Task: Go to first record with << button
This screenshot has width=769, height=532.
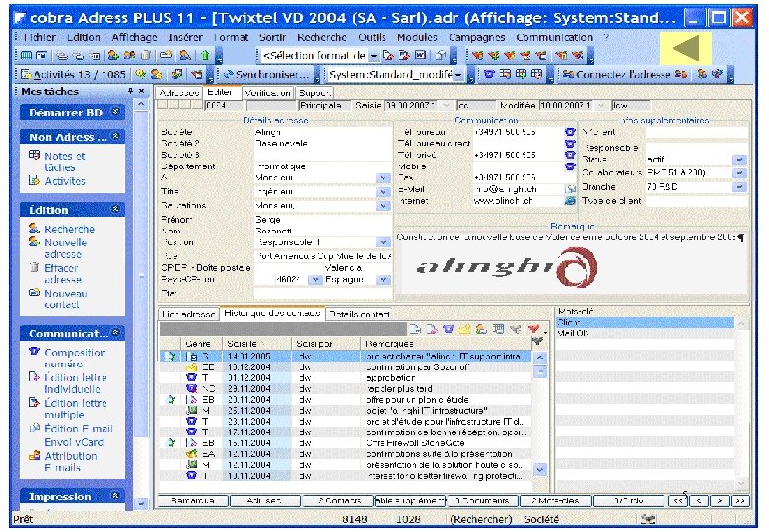Action: pyautogui.click(x=678, y=501)
